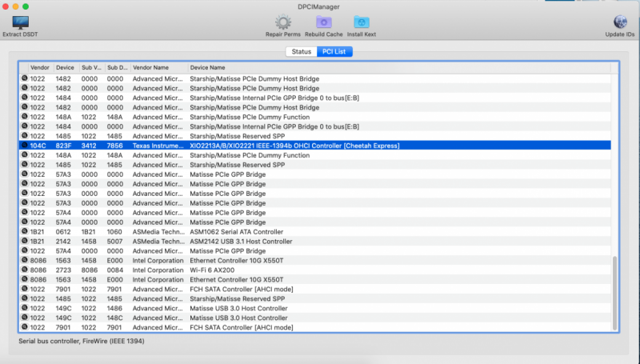640x364 pixels.
Task: Click the Repair Perms gear icon
Action: [283, 22]
